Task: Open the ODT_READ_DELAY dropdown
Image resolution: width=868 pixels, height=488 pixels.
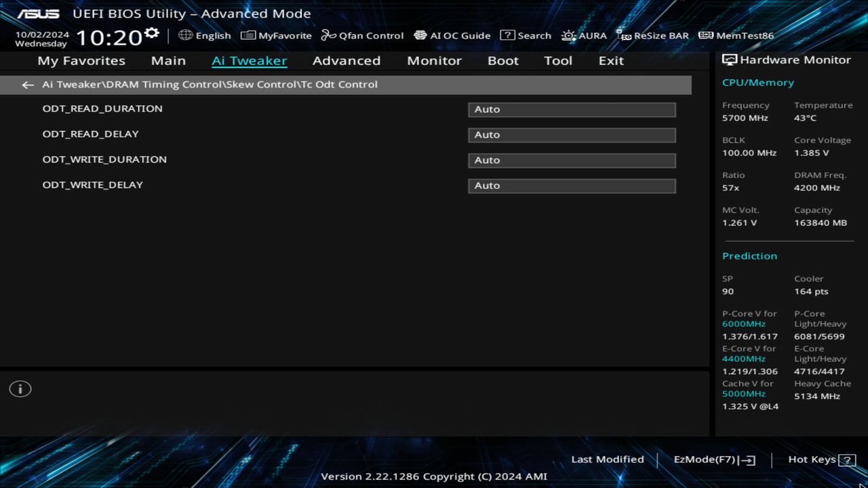Action: (x=571, y=134)
